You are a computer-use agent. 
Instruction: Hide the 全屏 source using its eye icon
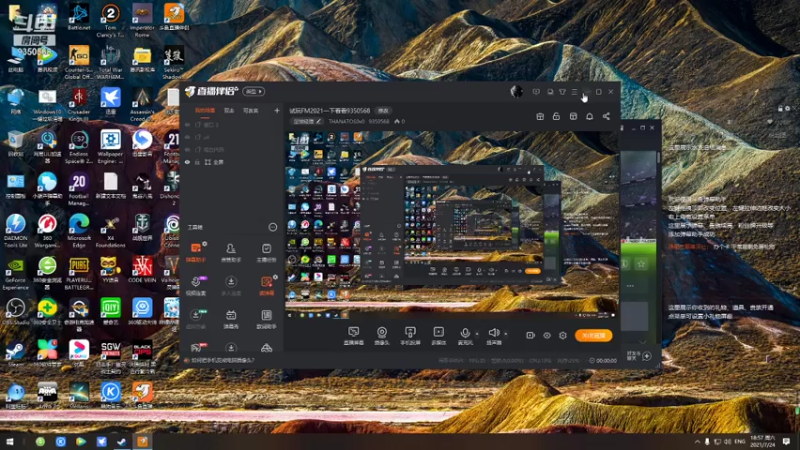click(x=187, y=162)
